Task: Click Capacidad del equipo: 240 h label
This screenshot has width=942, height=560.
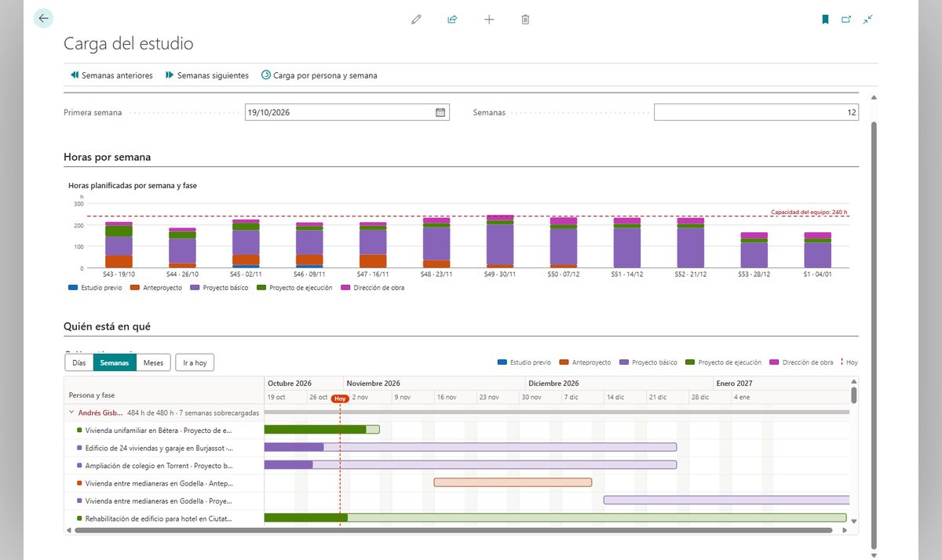Action: (x=809, y=212)
